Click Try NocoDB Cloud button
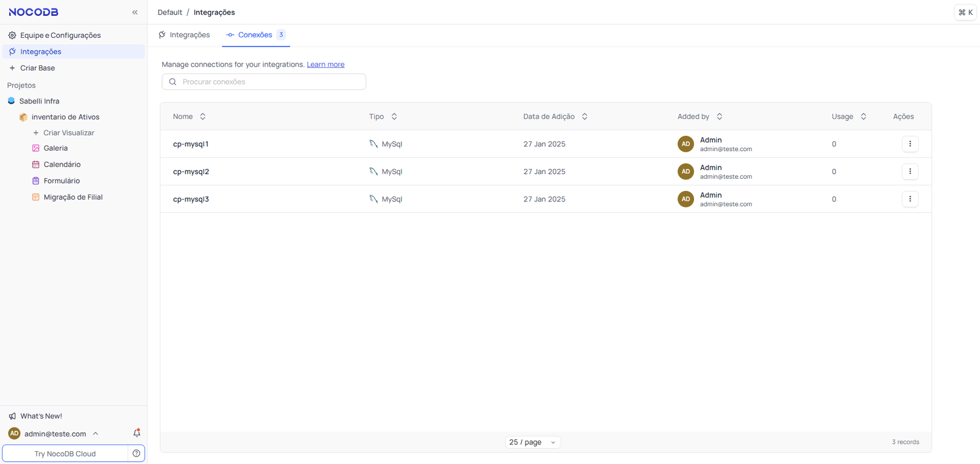Screen dimensions: 980x464 click(x=65, y=454)
